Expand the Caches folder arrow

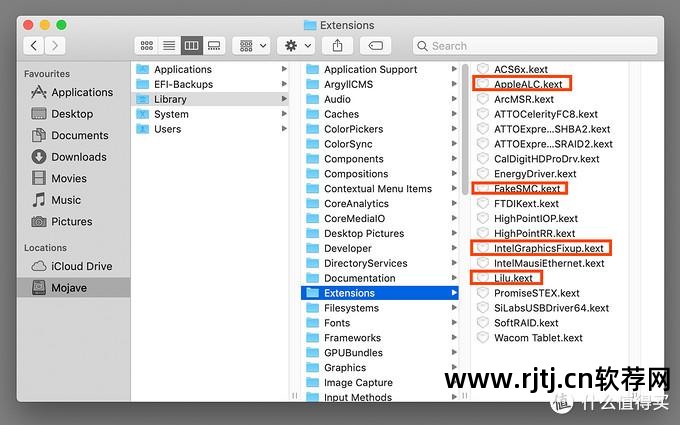(454, 114)
